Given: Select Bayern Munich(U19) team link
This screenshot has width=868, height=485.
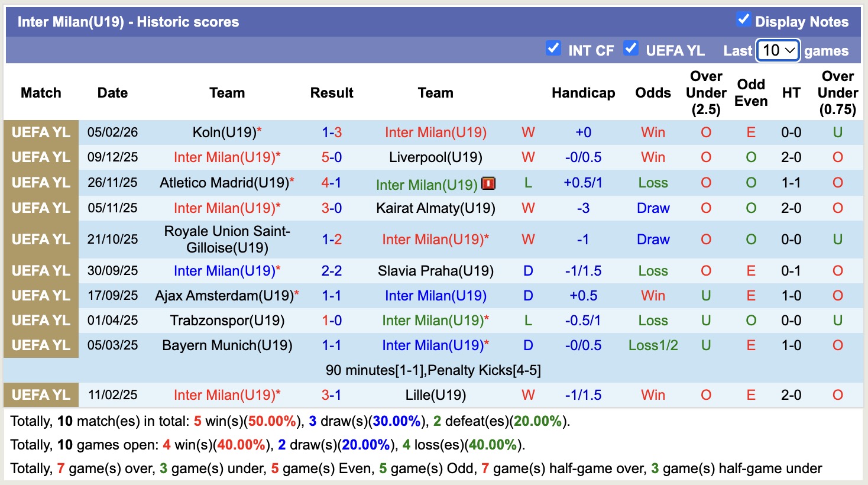Looking at the screenshot, I should [x=227, y=345].
